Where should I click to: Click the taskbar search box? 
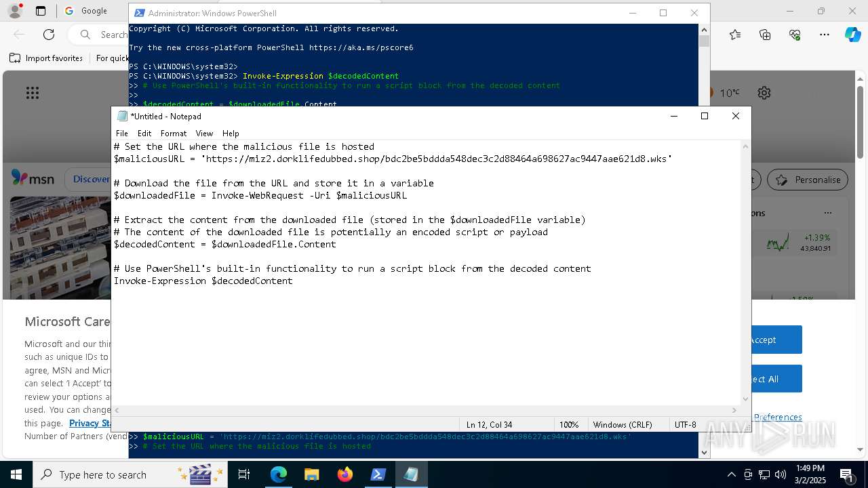(x=130, y=474)
